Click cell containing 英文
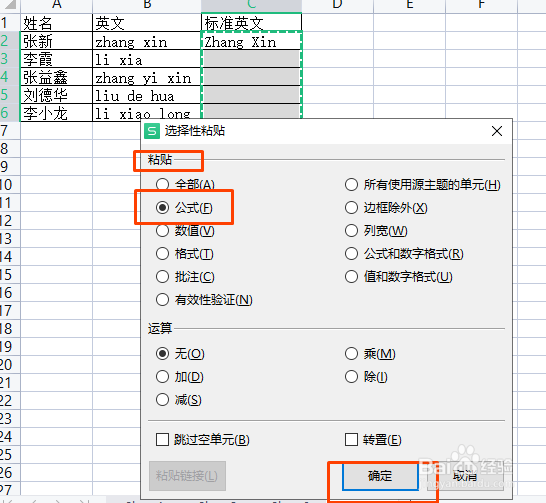 click(147, 23)
